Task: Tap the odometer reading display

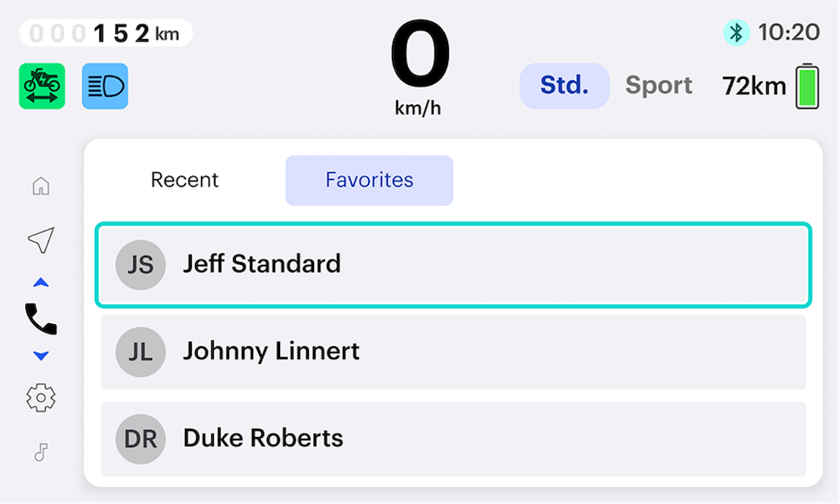Action: click(105, 33)
